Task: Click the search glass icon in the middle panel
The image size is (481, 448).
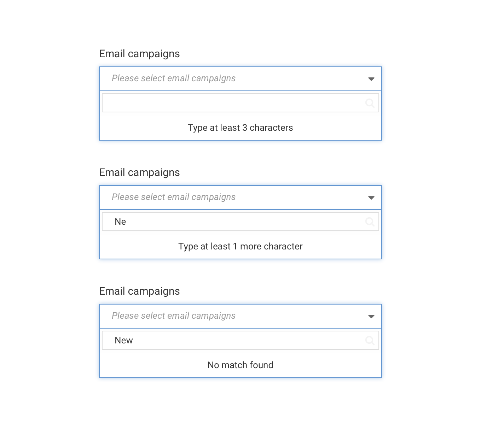Action: (x=370, y=222)
